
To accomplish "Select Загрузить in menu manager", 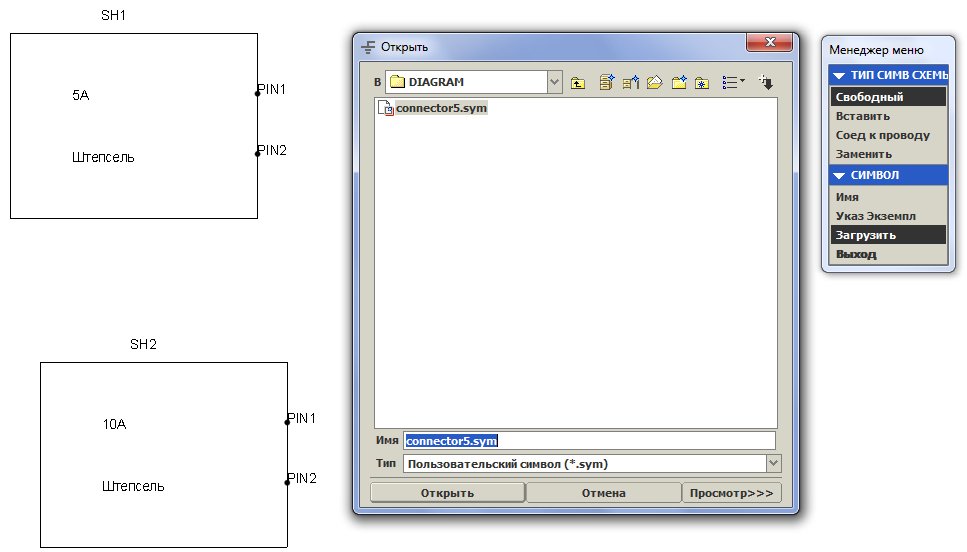I will click(888, 235).
